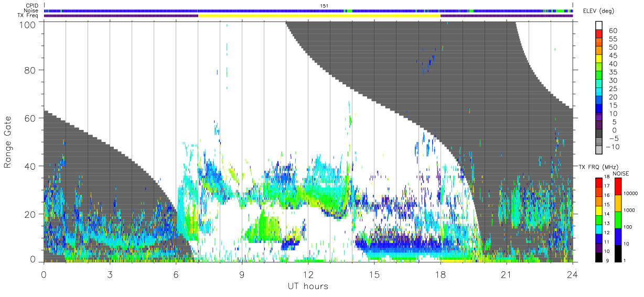Pick the green segment of the NOISE colorbar
The width and height of the screenshot is (644, 297).
[618, 220]
